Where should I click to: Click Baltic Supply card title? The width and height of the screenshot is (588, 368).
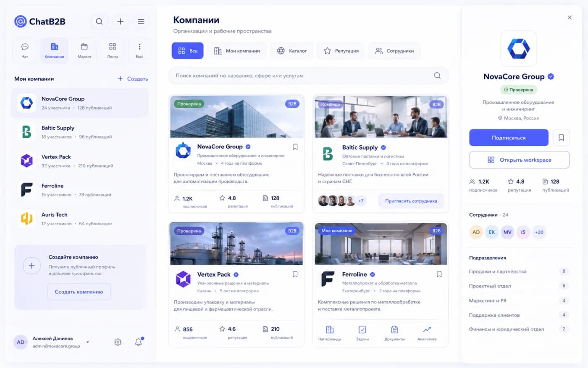click(x=360, y=147)
